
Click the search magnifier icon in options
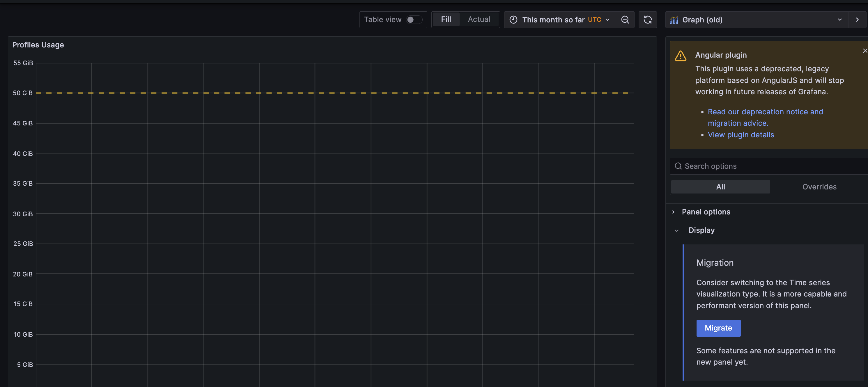678,166
